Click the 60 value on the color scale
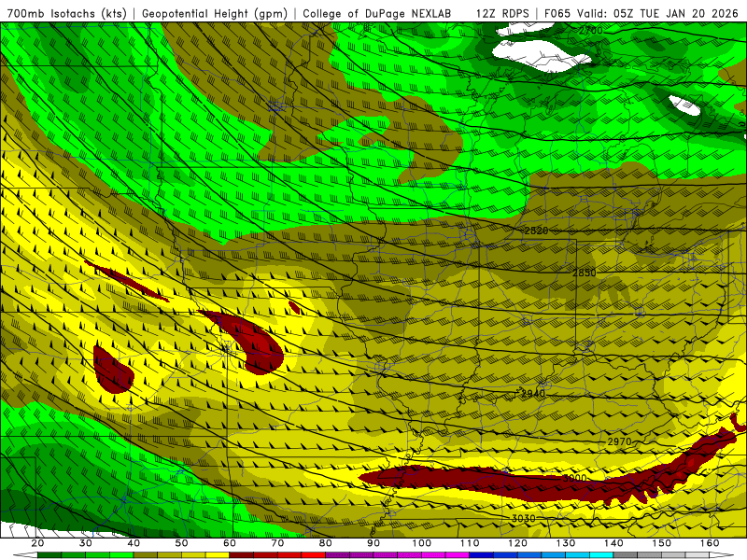Screen dimensions: 747x560 230,543
